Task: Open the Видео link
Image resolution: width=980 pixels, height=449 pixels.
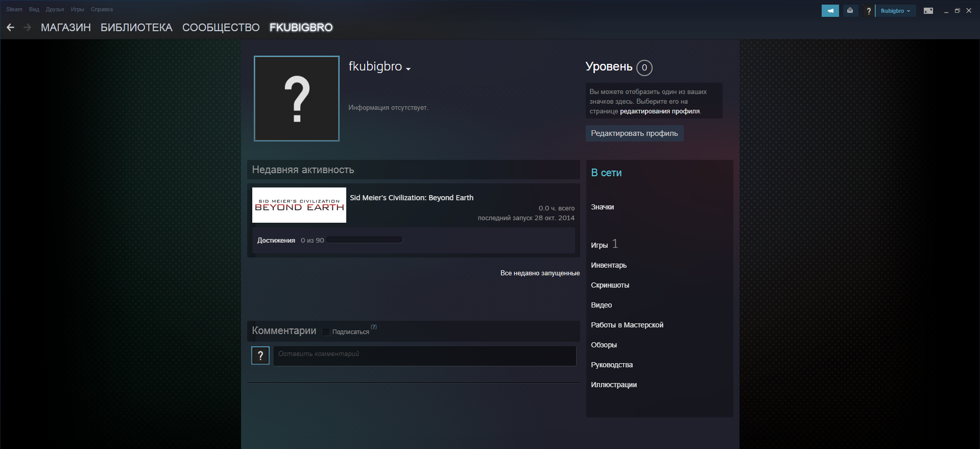Action: click(x=601, y=305)
